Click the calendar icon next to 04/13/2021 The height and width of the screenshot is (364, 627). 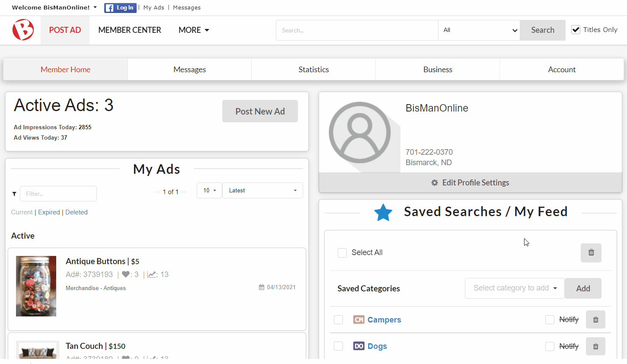262,287
